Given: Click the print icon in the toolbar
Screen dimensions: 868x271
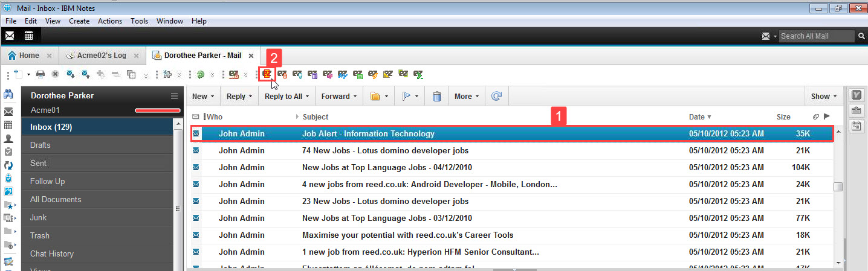Looking at the screenshot, I should [40, 74].
